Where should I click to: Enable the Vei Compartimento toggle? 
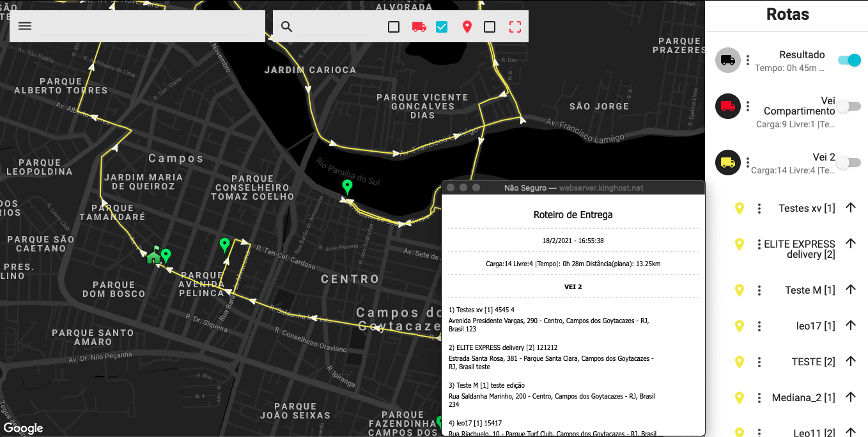point(849,106)
